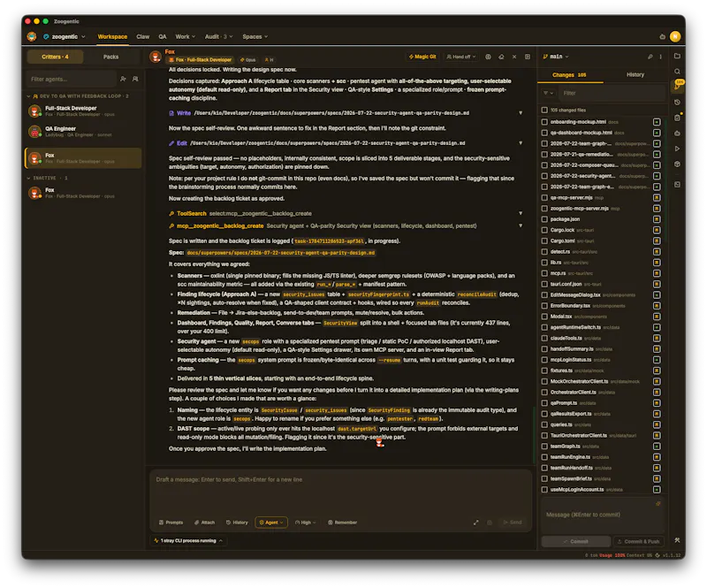The image size is (707, 588).
Task: Check the tauri.conf.json file checkbox
Action: click(x=544, y=285)
